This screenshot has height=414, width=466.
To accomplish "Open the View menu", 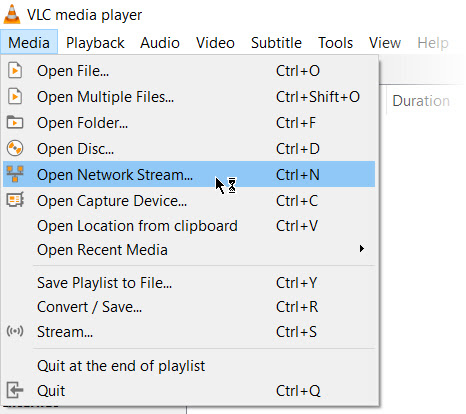I will (x=385, y=43).
